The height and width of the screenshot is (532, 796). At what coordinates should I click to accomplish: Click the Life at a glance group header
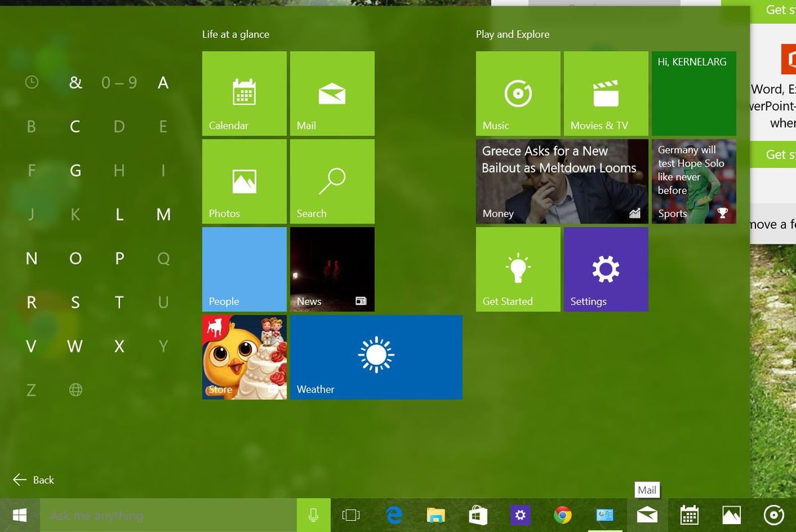tap(235, 34)
